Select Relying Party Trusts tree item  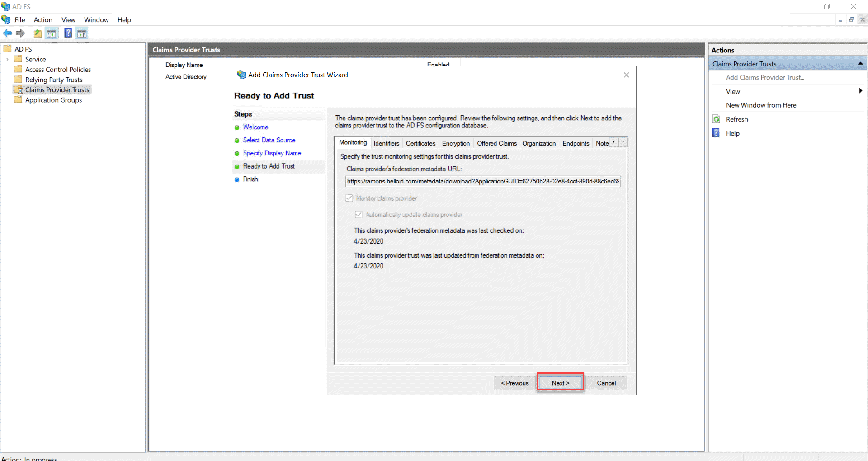(54, 80)
